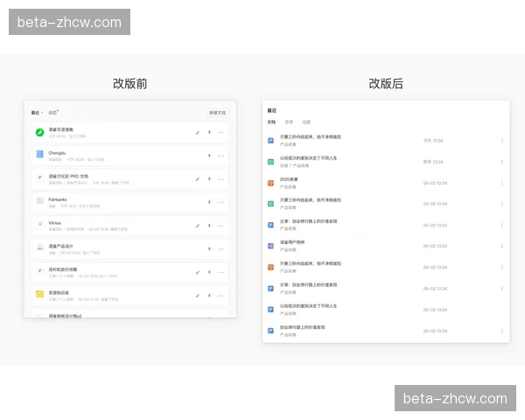
Task: Open the document titled 2020 in 改版后 list
Action: click(289, 179)
